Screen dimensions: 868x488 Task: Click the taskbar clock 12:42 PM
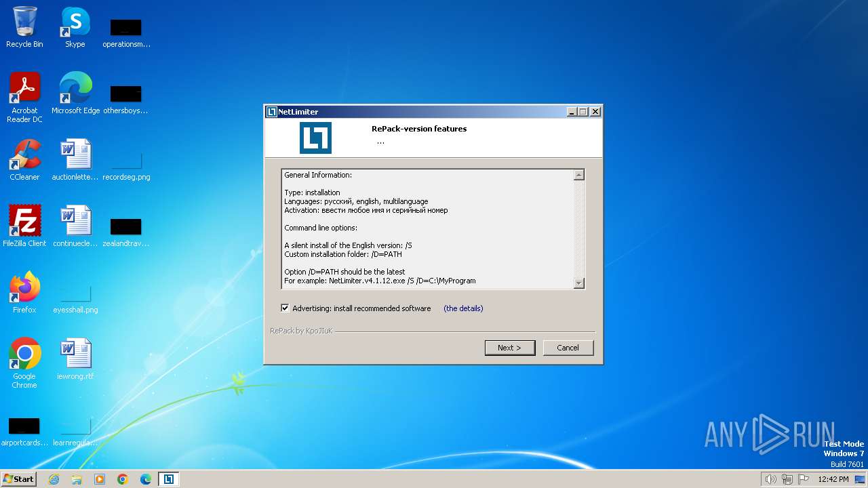833,479
